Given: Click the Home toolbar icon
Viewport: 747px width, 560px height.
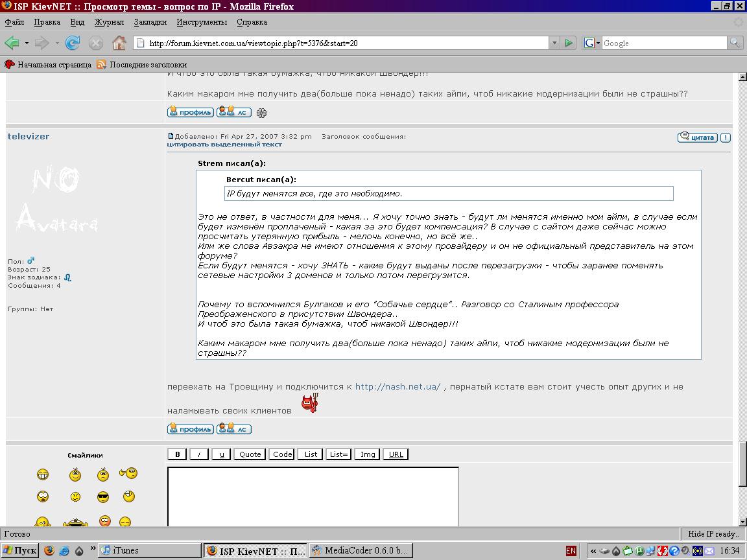Looking at the screenshot, I should (x=119, y=43).
